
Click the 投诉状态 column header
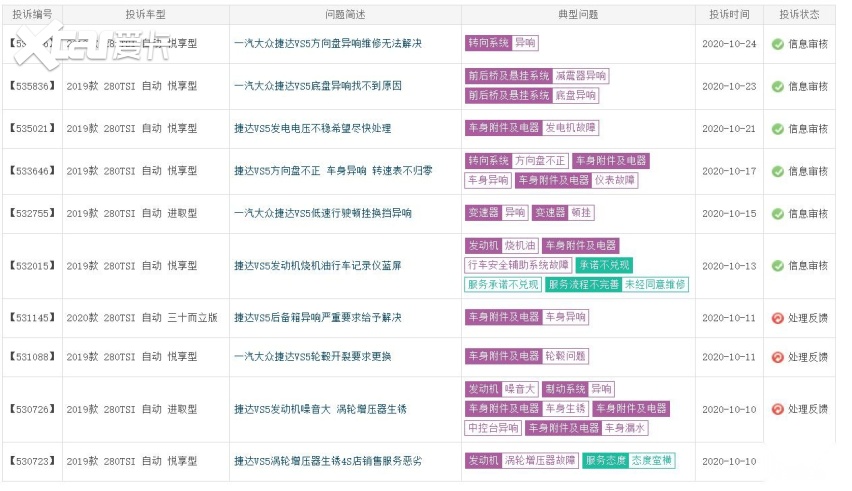(799, 15)
